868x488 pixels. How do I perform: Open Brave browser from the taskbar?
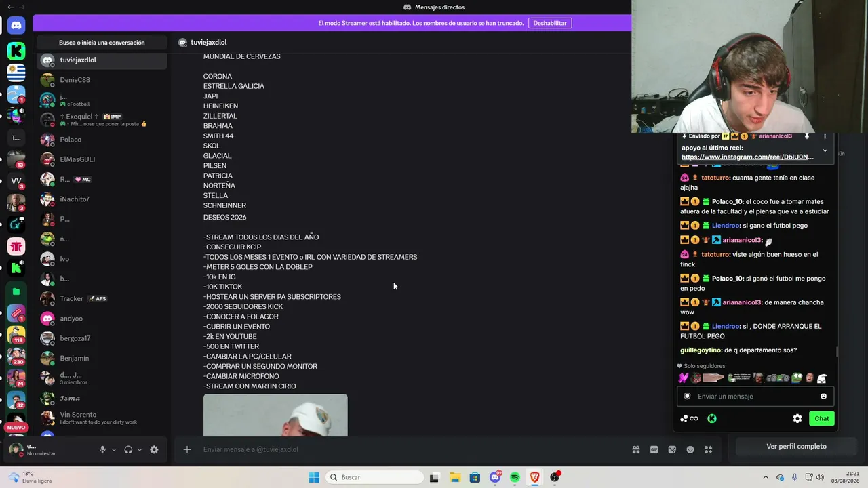tap(535, 477)
